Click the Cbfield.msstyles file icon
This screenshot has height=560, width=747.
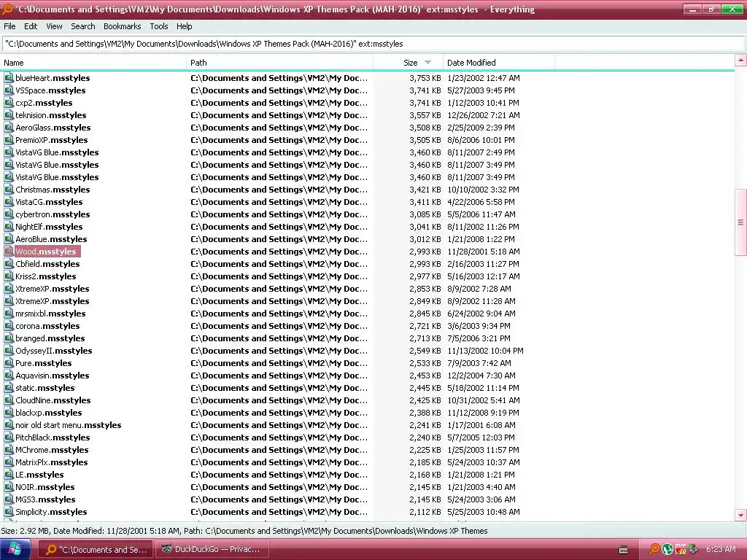point(9,263)
